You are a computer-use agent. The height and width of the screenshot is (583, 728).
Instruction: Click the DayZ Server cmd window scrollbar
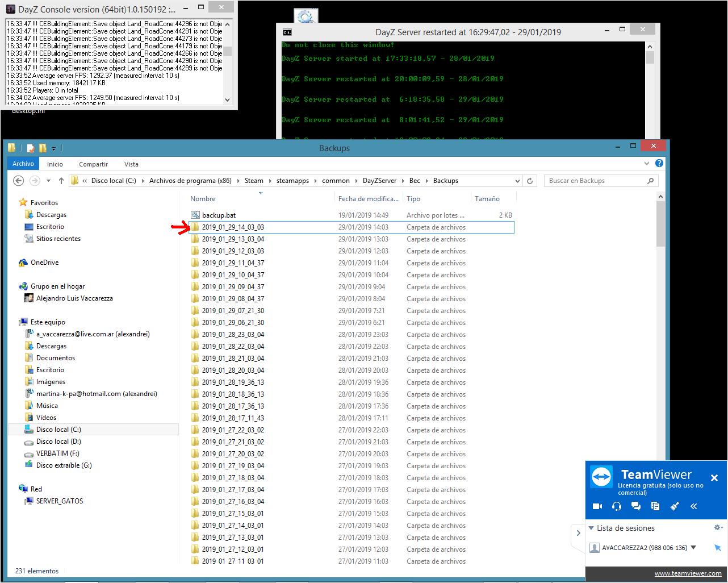click(650, 58)
